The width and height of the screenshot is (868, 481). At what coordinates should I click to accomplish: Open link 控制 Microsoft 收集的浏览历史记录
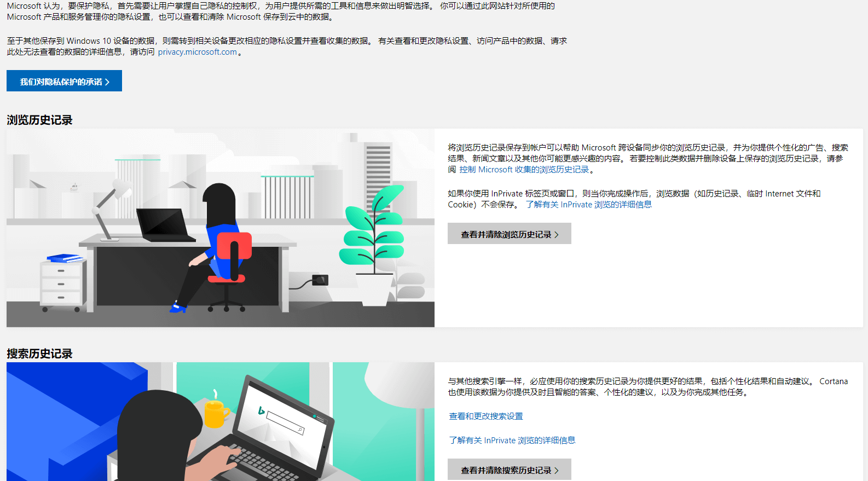coord(524,170)
